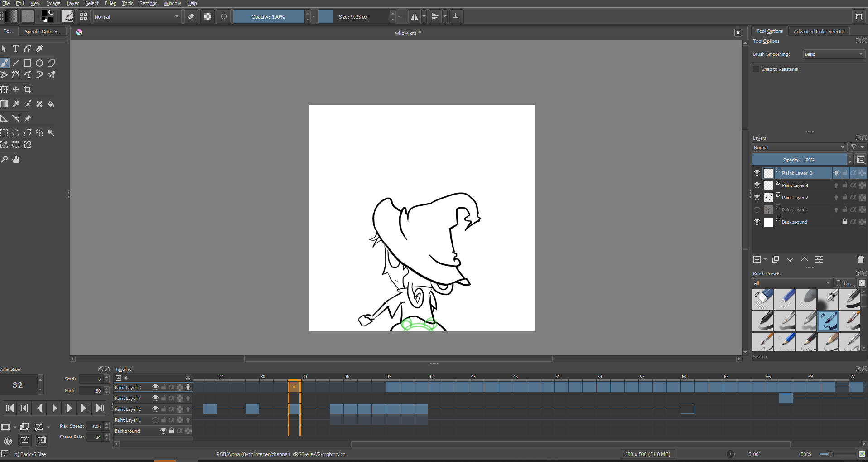Open the brush blending mode dropdown
This screenshot has height=462, width=868.
tap(136, 17)
